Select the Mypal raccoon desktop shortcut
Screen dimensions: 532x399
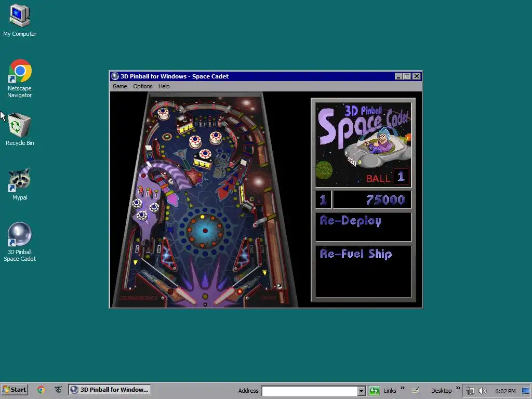(20, 184)
